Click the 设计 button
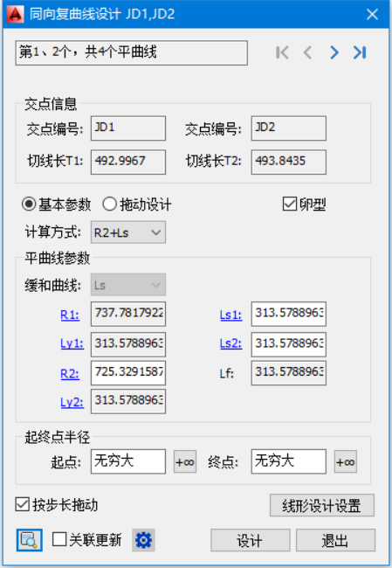The height and width of the screenshot is (568, 392). [251, 540]
